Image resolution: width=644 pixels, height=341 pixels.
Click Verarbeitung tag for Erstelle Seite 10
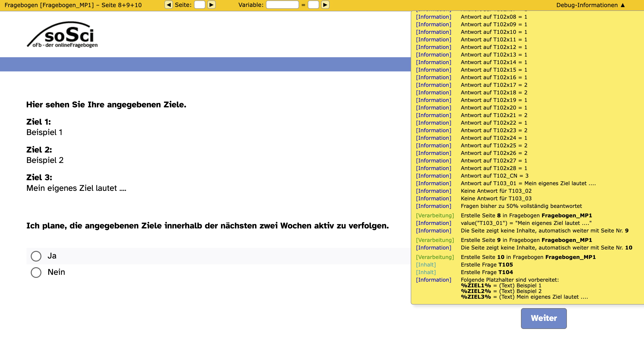tap(435, 257)
